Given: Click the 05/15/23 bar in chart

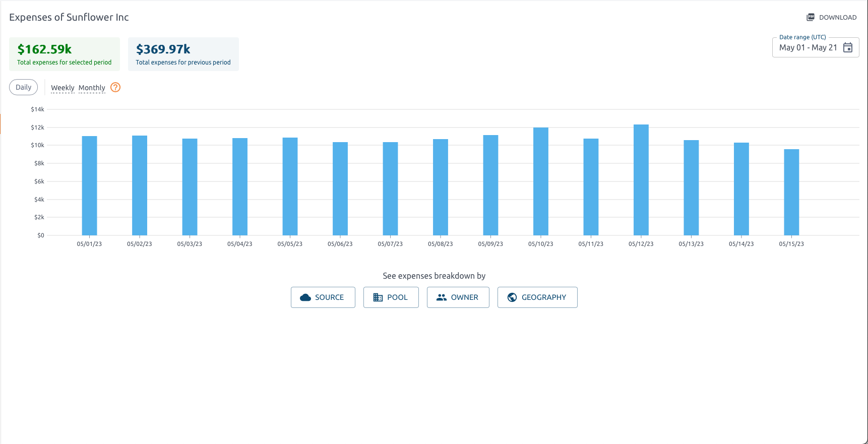Looking at the screenshot, I should pos(791,192).
